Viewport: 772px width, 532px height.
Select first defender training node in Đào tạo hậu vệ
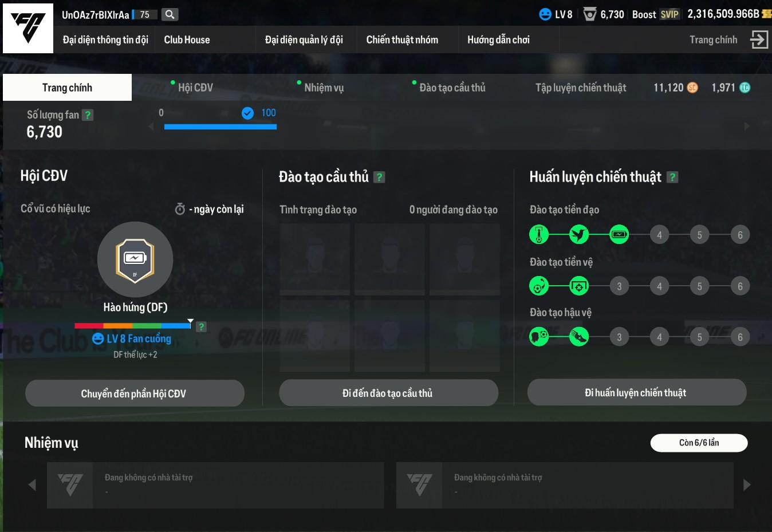pyautogui.click(x=538, y=337)
